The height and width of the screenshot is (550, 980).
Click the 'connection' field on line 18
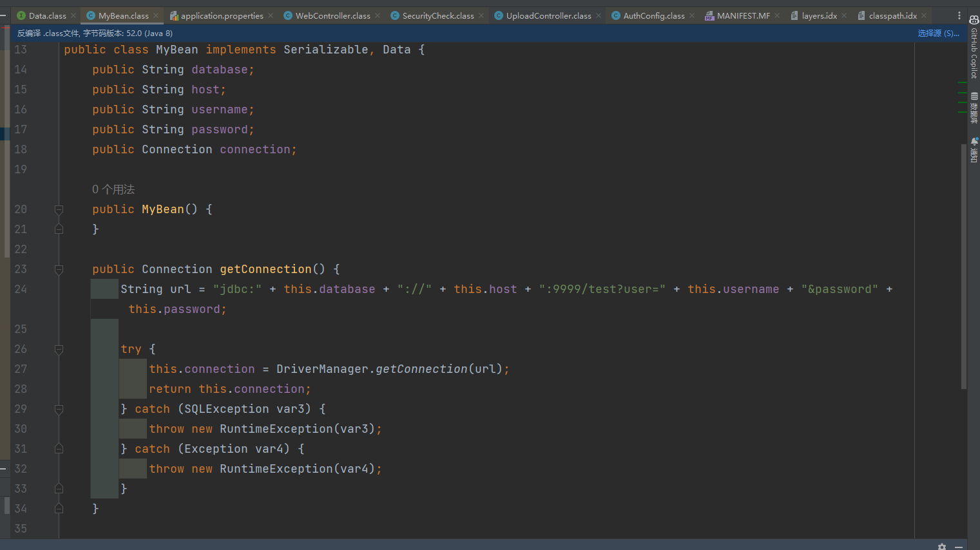[x=255, y=149]
